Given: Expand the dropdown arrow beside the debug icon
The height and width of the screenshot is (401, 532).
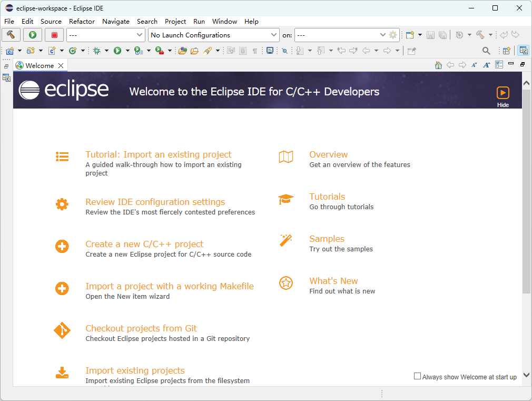Looking at the screenshot, I should coord(106,51).
